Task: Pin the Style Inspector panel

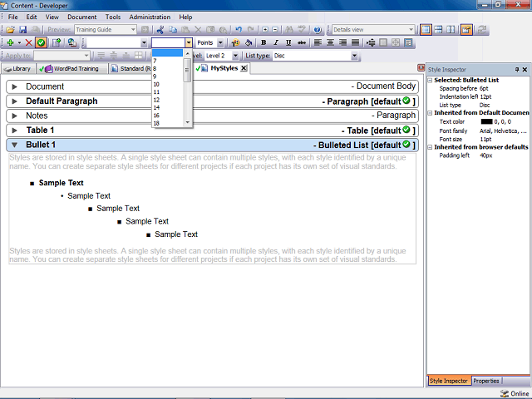Action: click(517, 70)
